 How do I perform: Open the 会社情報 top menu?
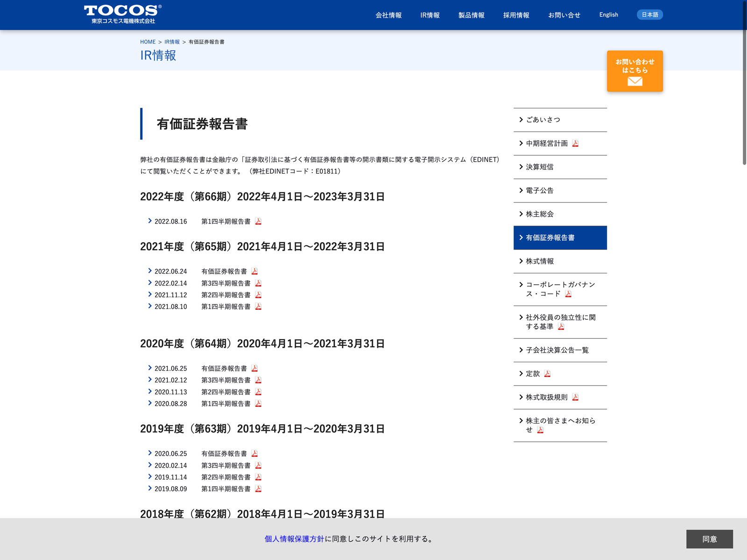click(x=388, y=15)
